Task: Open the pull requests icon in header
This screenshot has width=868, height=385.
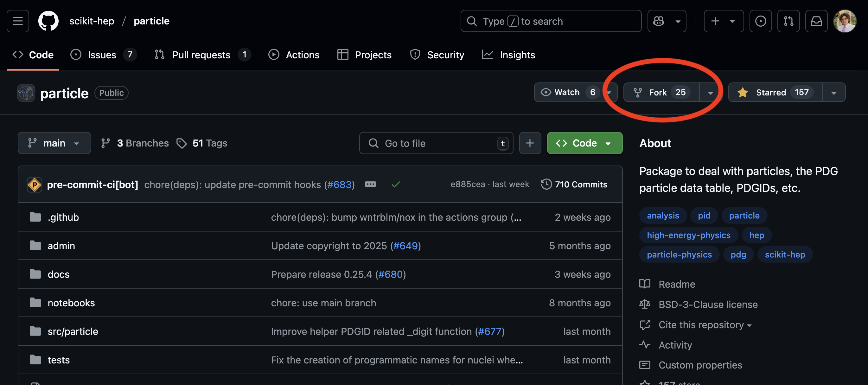Action: point(788,21)
